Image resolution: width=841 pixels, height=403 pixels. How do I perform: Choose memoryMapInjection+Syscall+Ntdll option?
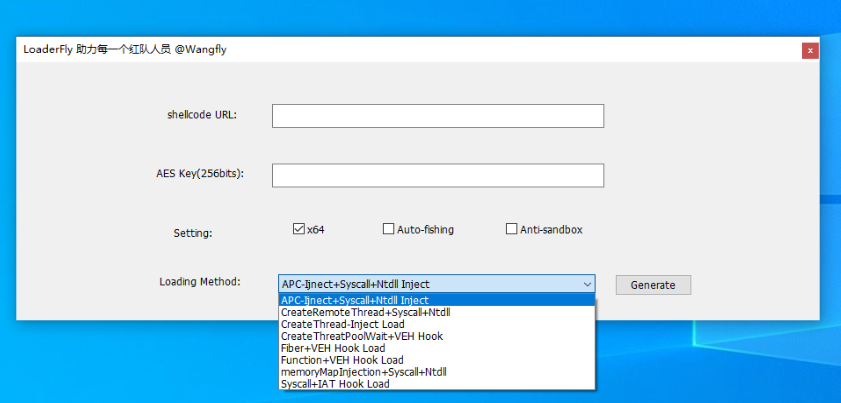click(x=437, y=371)
